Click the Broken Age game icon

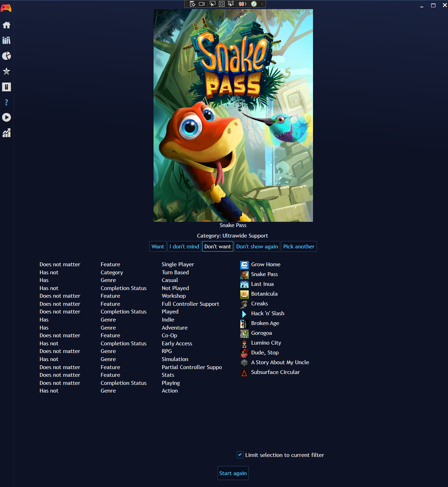(244, 324)
